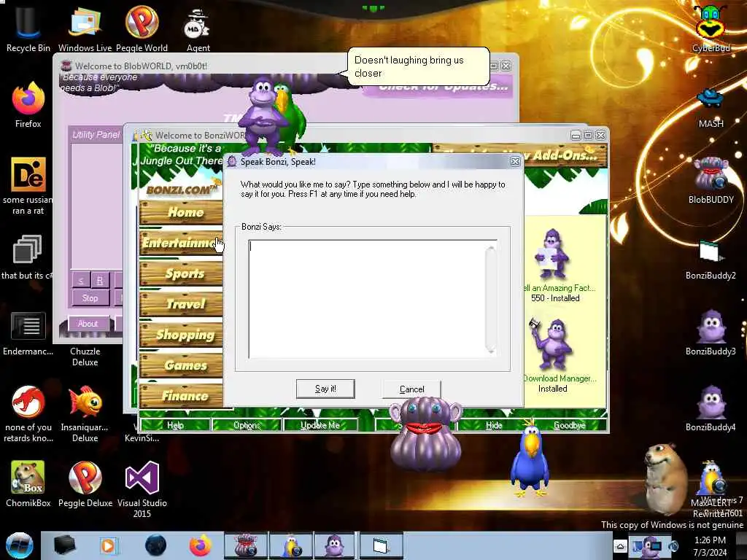This screenshot has width=747, height=560.
Task: Open the Visual Studio 2015 desktop icon
Action: pyautogui.click(x=142, y=489)
